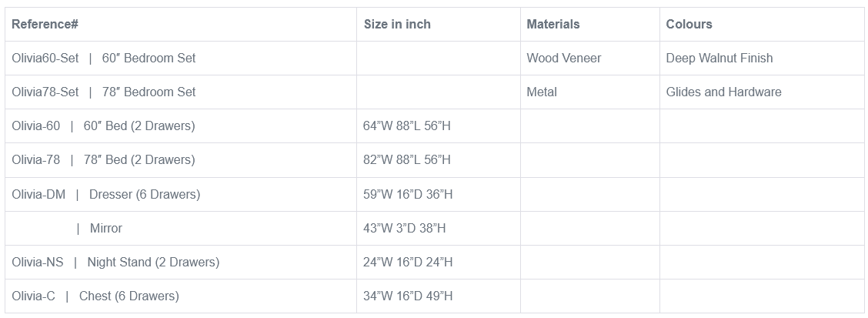Click the Materials column header
This screenshot has height=318, width=868.
(x=553, y=25)
